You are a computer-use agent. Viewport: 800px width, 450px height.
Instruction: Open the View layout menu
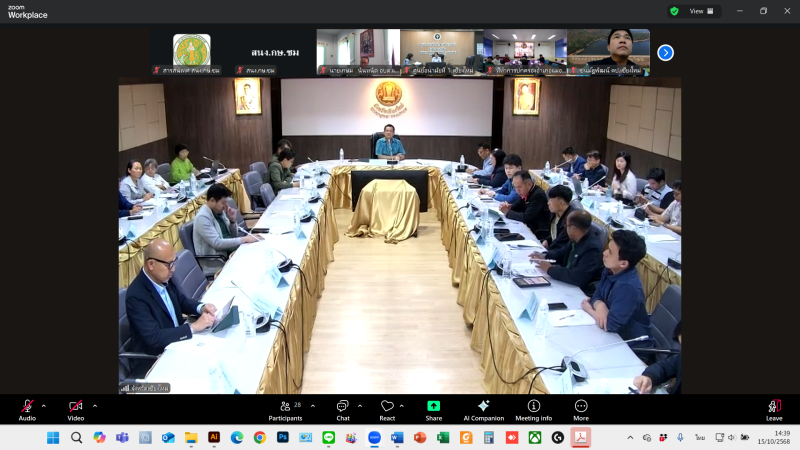coord(702,11)
